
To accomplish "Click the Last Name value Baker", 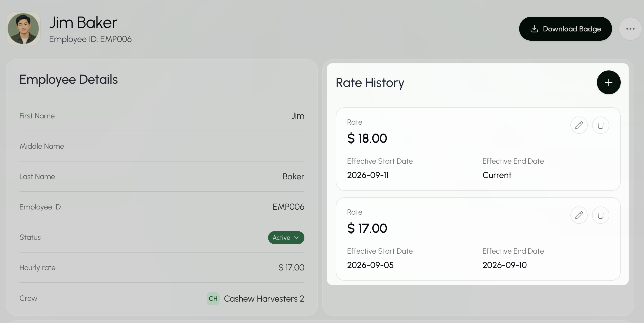I will tap(293, 177).
